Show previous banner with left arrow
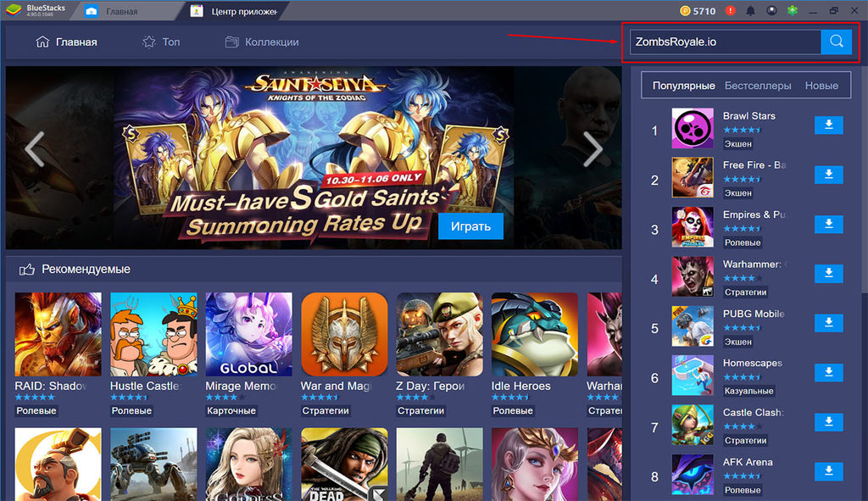This screenshot has height=501, width=868. click(35, 149)
